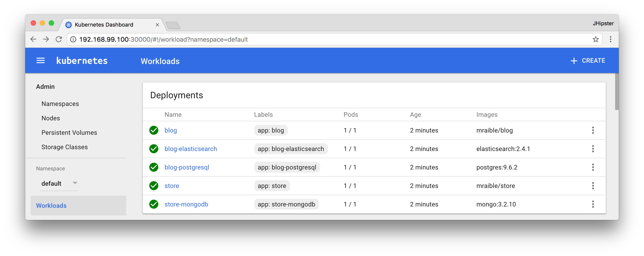Open the blog-postgresql deployment link
The image size is (644, 256).
[x=187, y=167]
